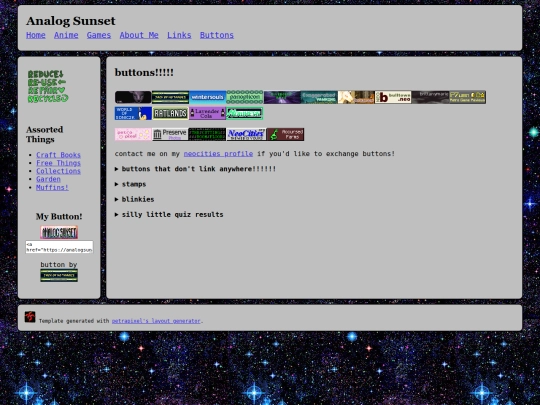
Task: Open the Games page
Action: tap(99, 35)
